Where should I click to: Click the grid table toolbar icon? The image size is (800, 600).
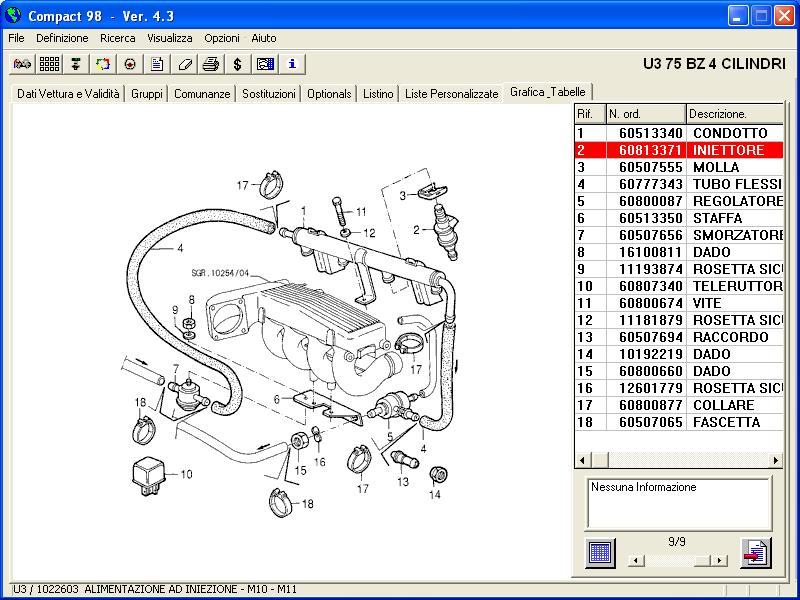tap(48, 64)
